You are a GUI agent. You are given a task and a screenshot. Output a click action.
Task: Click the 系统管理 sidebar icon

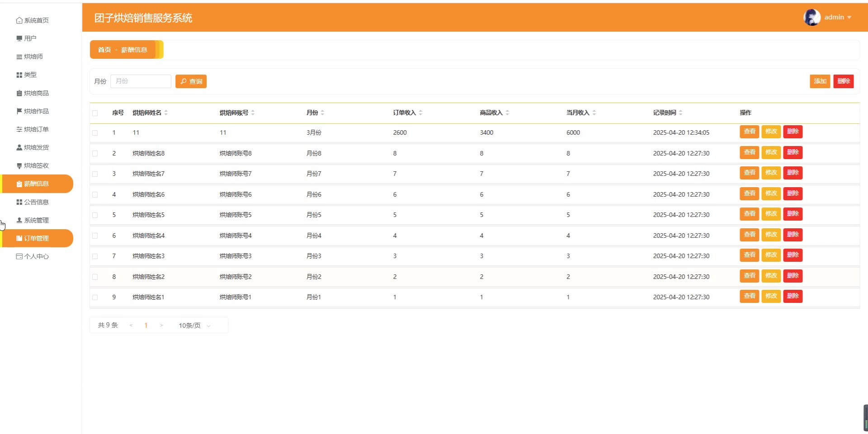click(x=19, y=220)
